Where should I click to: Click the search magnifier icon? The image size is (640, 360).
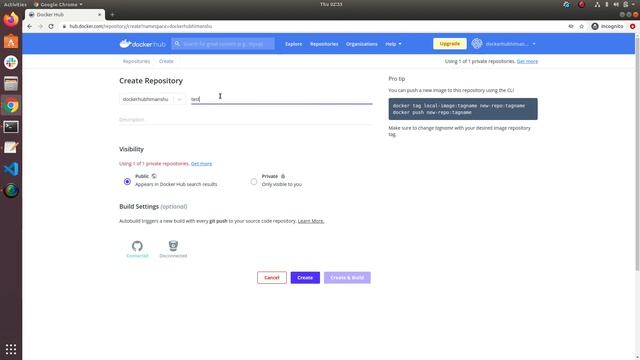click(x=177, y=44)
